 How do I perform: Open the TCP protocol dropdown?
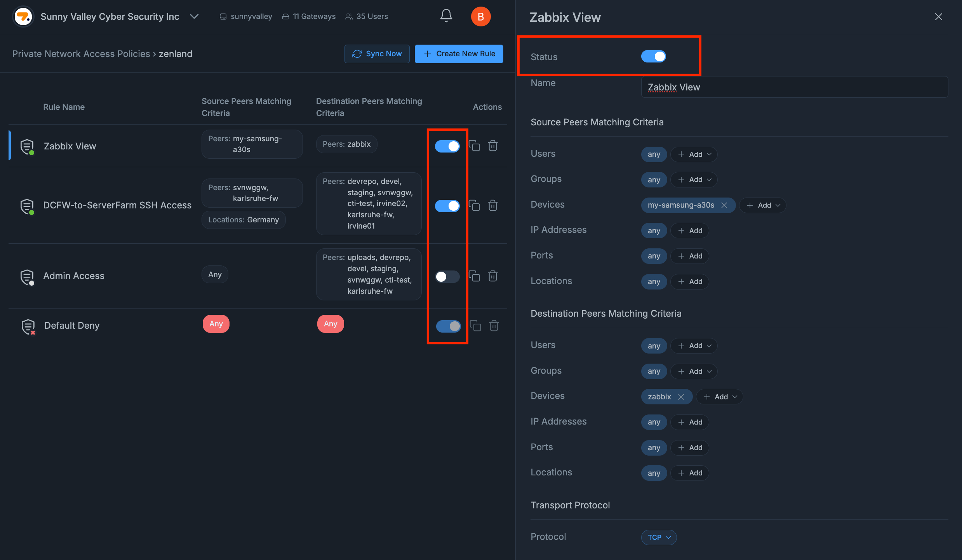click(659, 537)
